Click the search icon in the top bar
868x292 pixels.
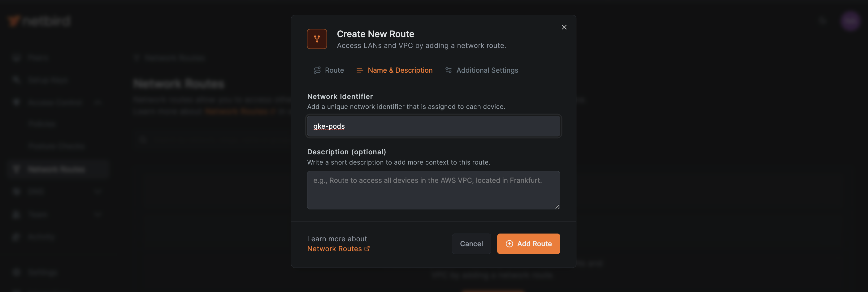822,21
